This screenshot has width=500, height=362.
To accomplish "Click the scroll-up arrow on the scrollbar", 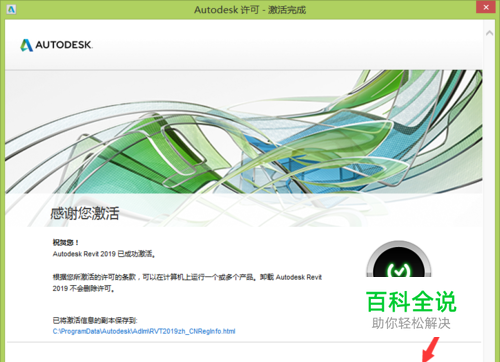I will 489,33.
